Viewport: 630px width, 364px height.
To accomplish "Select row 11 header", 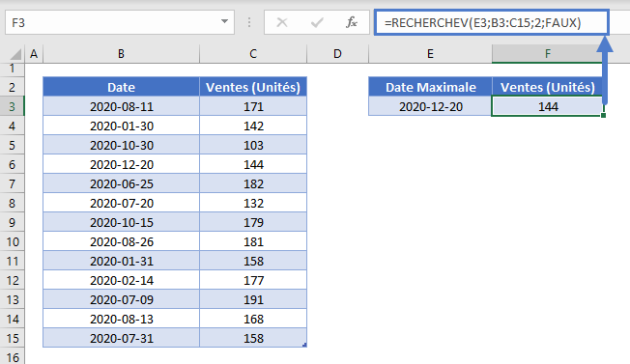I will pos(12,261).
